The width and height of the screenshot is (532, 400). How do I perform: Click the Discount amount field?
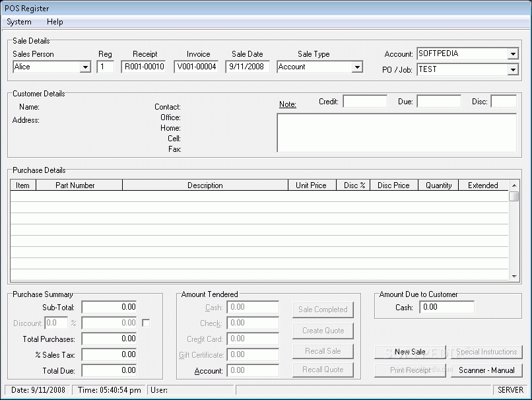tap(109, 323)
